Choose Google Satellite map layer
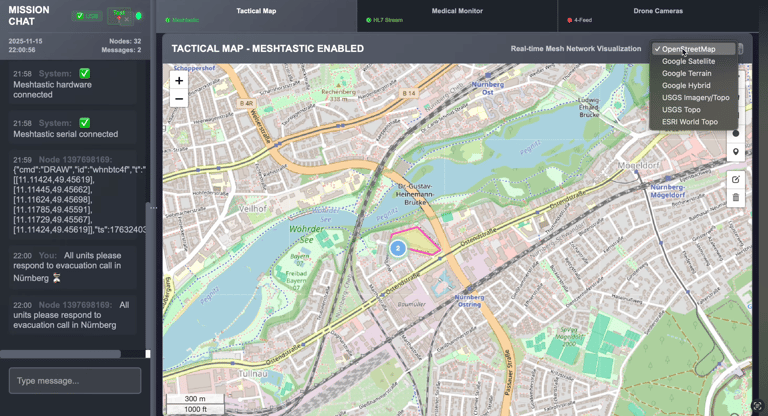 [693, 61]
